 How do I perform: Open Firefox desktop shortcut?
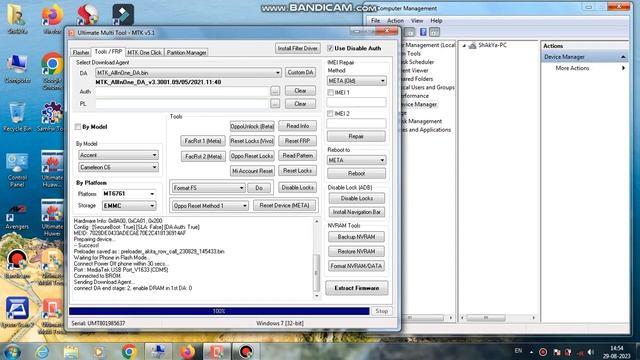click(52, 18)
